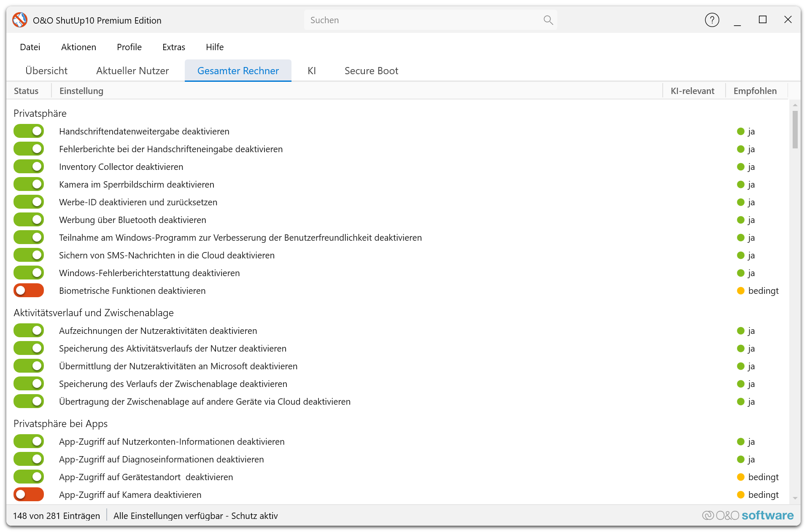Viewport: 807px width, 532px height.
Task: Toggle Werbe-ID deaktivieren und zurücksetzen
Action: point(29,202)
